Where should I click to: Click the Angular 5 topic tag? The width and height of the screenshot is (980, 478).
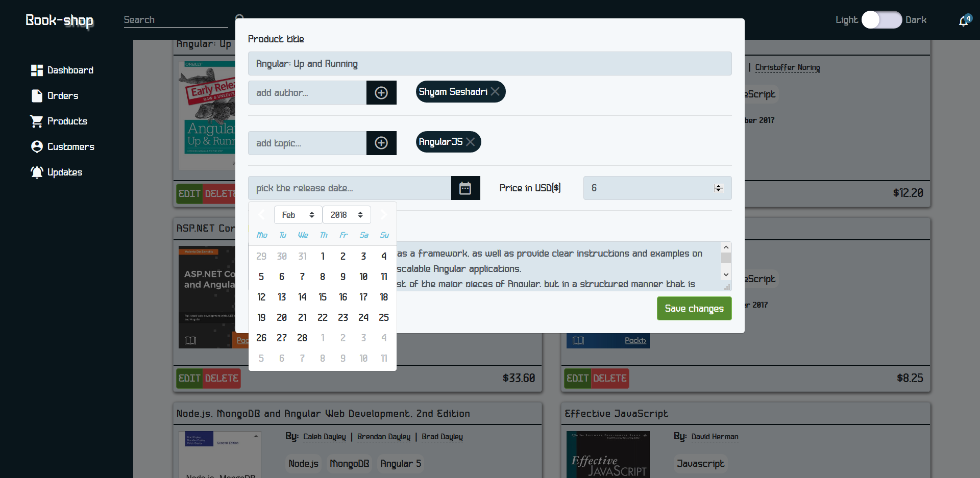point(401,464)
